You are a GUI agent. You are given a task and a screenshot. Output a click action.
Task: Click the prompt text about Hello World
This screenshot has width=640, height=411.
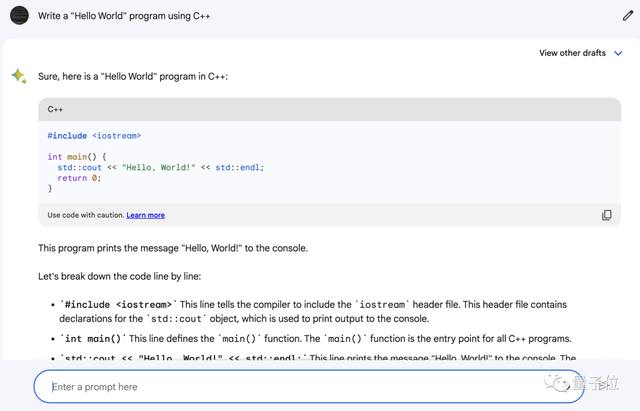tap(124, 16)
